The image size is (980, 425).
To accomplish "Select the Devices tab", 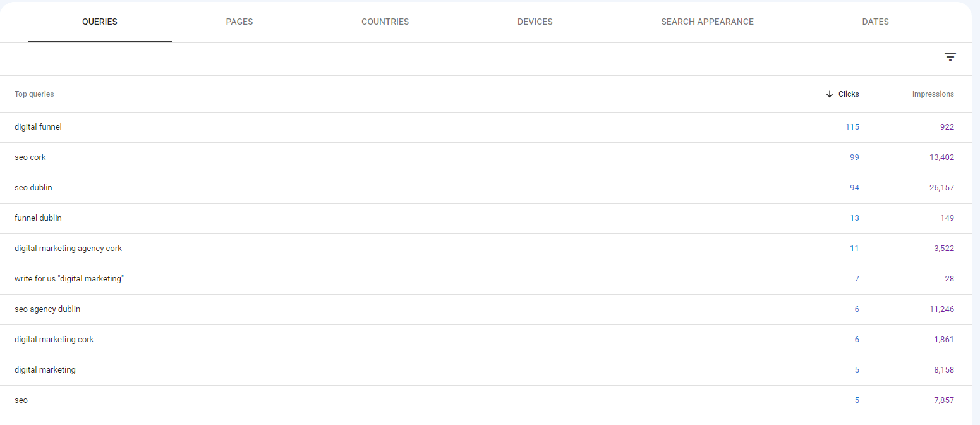I will point(535,22).
